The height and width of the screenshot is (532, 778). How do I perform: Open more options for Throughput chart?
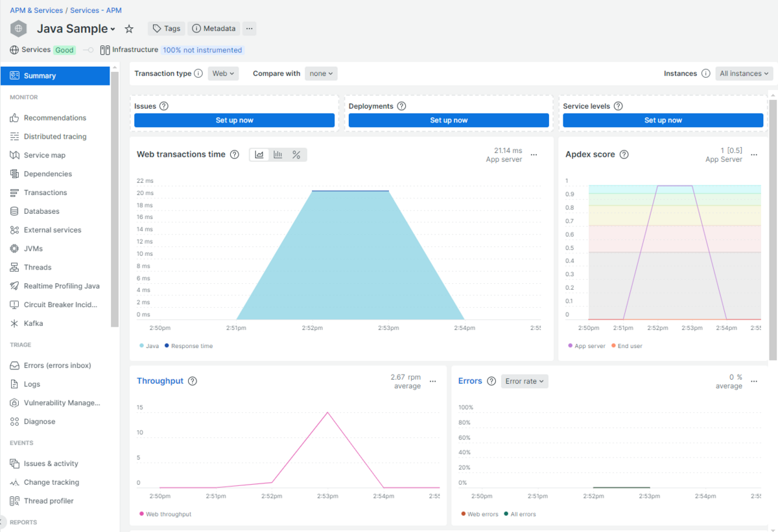click(433, 382)
